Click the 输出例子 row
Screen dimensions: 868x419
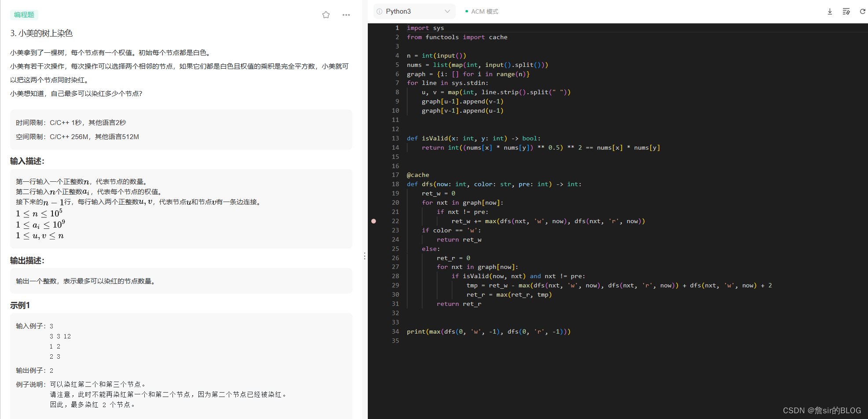(x=35, y=371)
